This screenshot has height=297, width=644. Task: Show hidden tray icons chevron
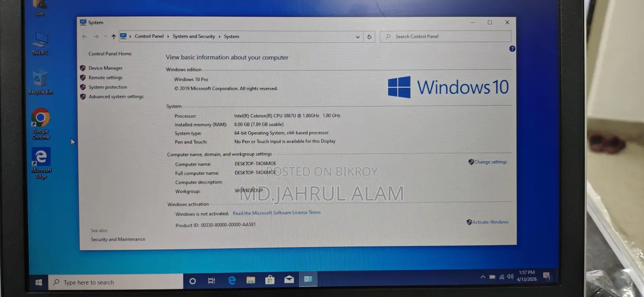tap(483, 277)
